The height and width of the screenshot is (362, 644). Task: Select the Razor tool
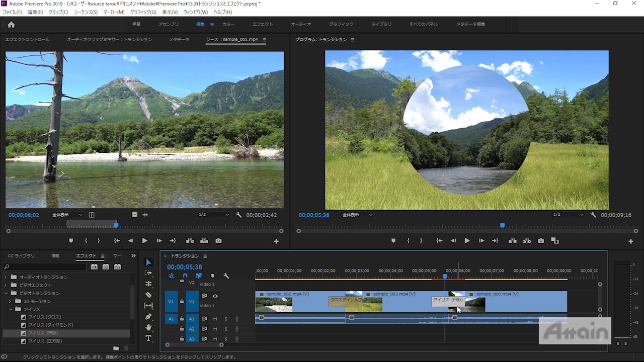(x=148, y=295)
